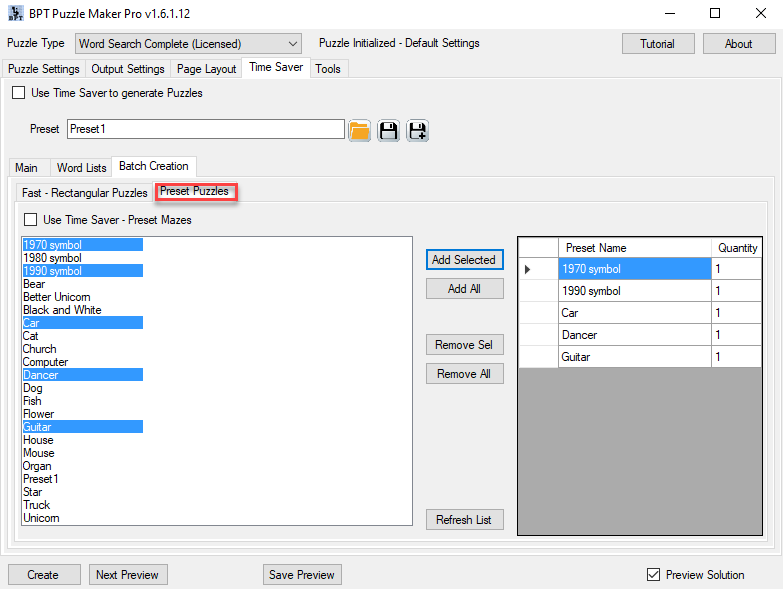
Task: Click the Refresh List button
Action: [x=463, y=520]
